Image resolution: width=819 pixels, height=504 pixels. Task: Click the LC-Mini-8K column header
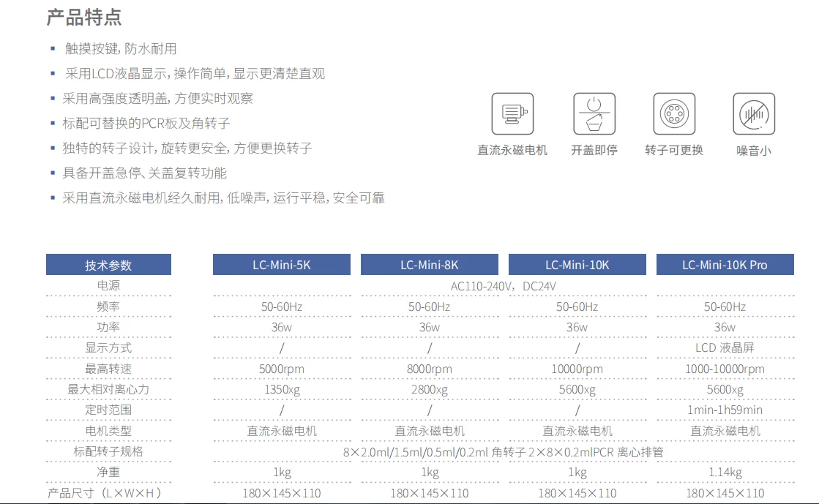430,265
